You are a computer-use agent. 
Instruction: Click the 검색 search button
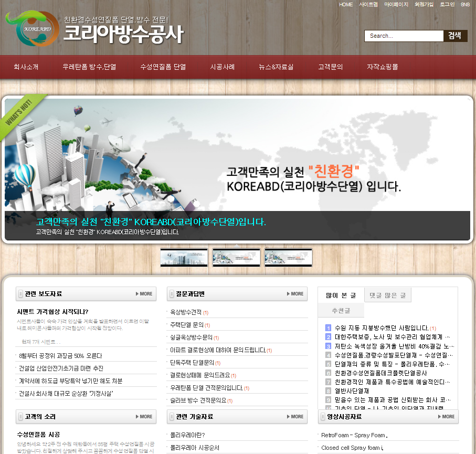coord(455,36)
